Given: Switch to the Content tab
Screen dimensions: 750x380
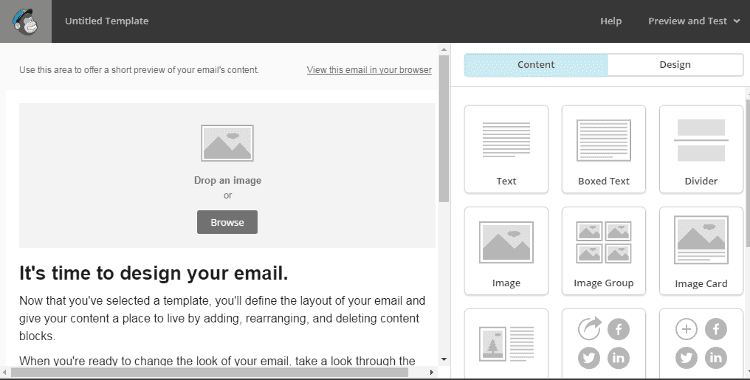Looking at the screenshot, I should pyautogui.click(x=536, y=65).
